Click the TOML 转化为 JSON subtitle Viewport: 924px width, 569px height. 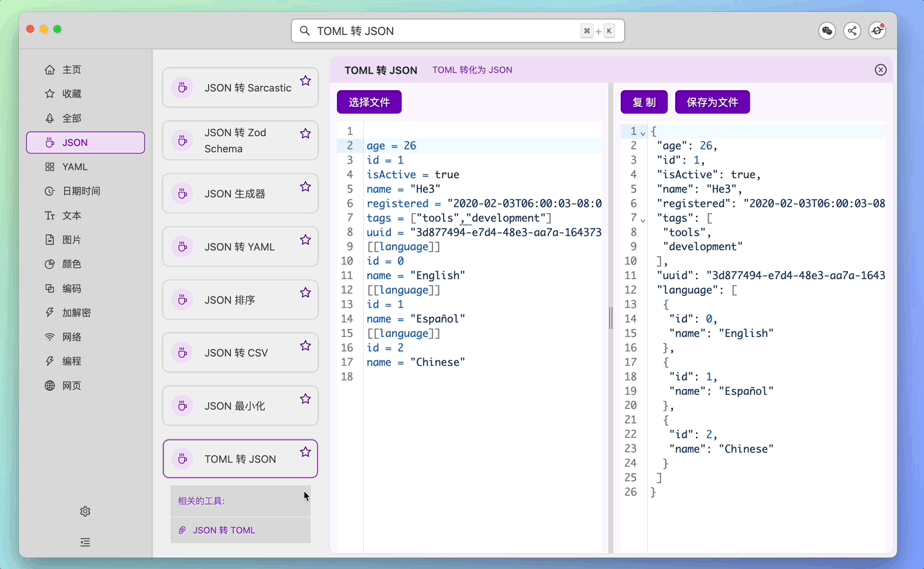pyautogui.click(x=472, y=70)
